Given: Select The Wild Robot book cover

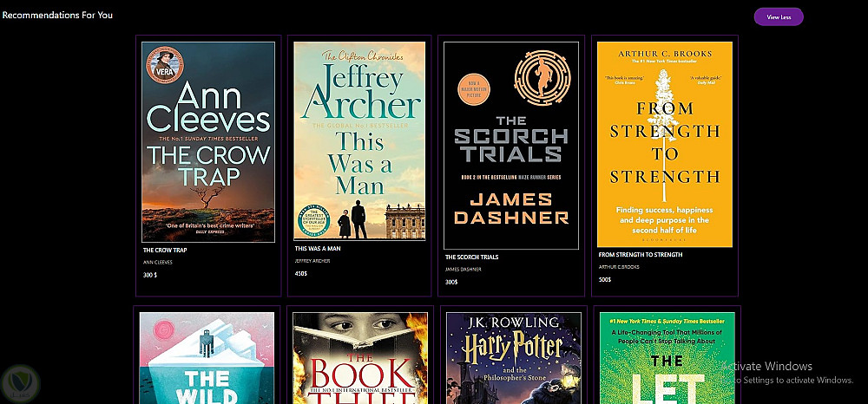Looking at the screenshot, I should [207, 358].
